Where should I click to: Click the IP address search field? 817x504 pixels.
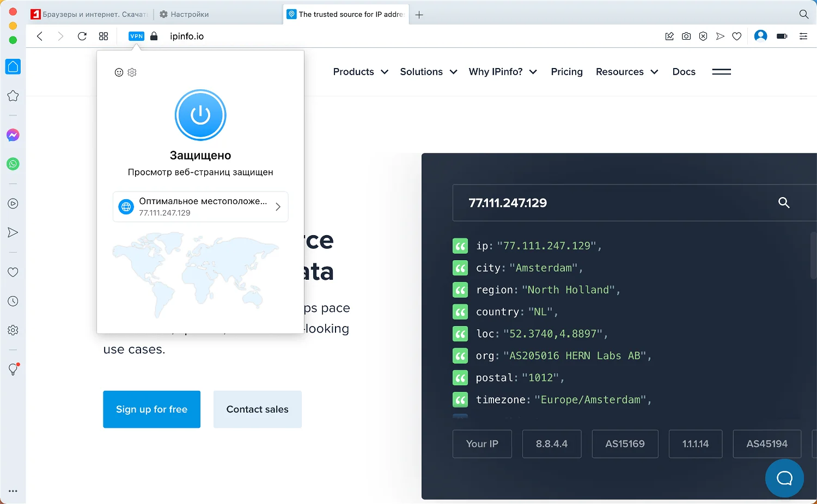(635, 203)
